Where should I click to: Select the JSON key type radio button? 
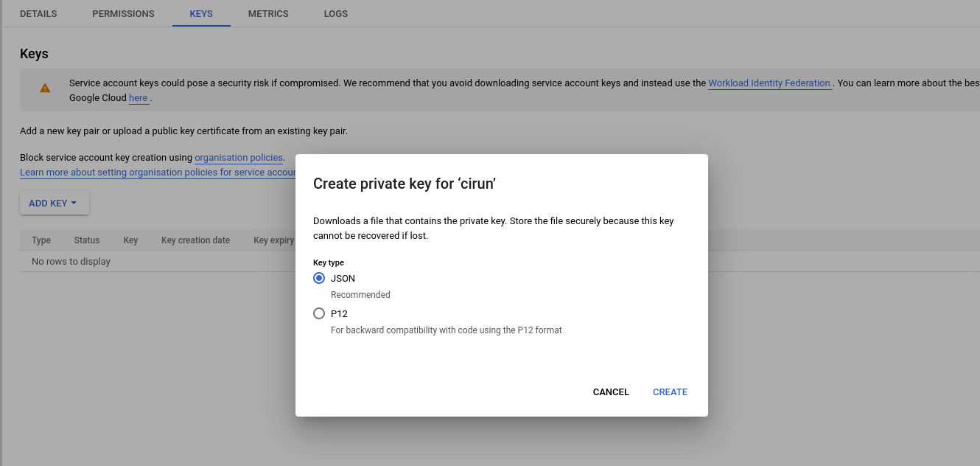tap(319, 278)
